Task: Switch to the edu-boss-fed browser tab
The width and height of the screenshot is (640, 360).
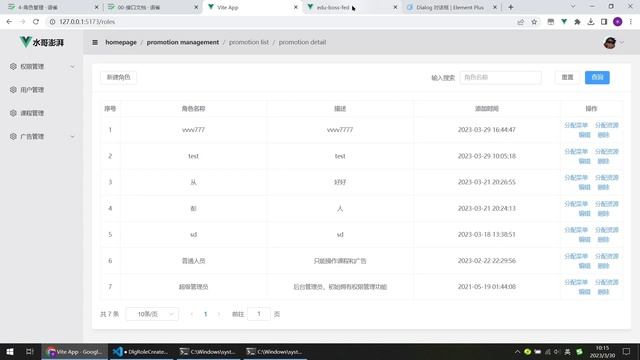Action: tap(351, 7)
